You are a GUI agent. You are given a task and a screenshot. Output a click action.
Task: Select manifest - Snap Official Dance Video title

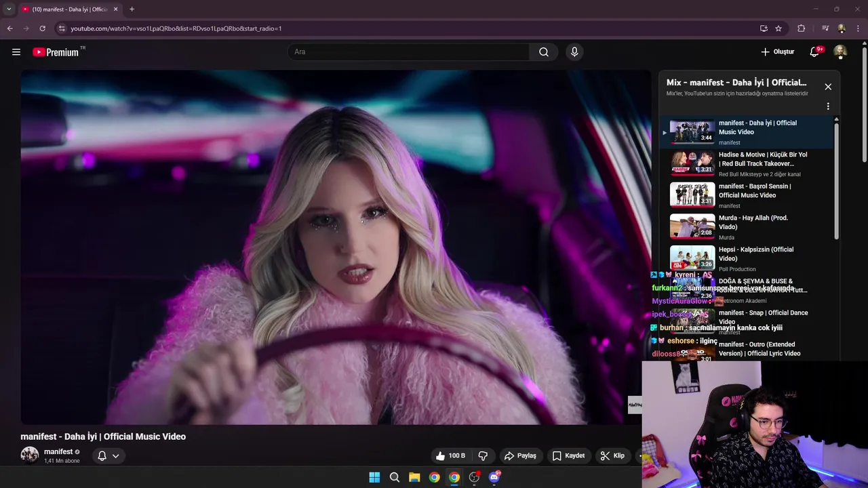[x=764, y=317]
